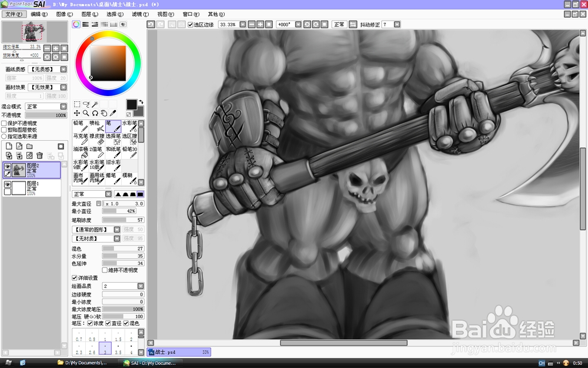Open the 文件(F) menu
The height and width of the screenshot is (368, 588).
(14, 14)
